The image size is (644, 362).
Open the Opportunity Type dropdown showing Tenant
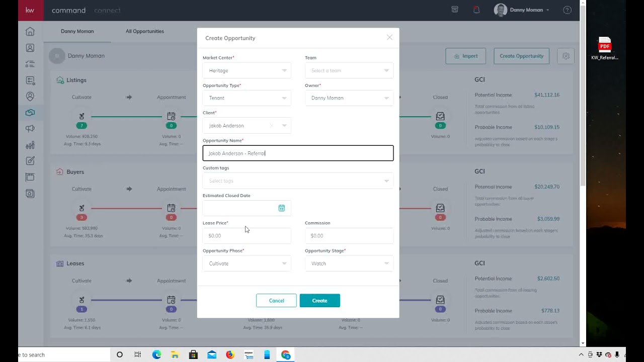[247, 98]
